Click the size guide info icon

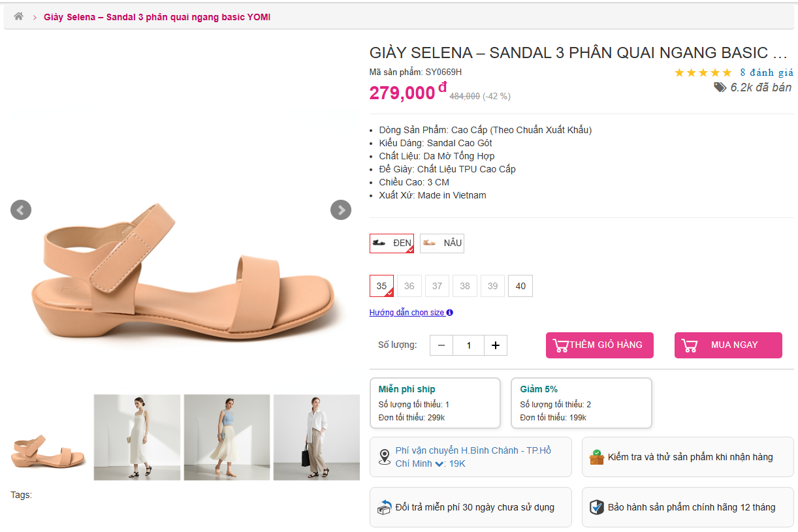click(449, 313)
